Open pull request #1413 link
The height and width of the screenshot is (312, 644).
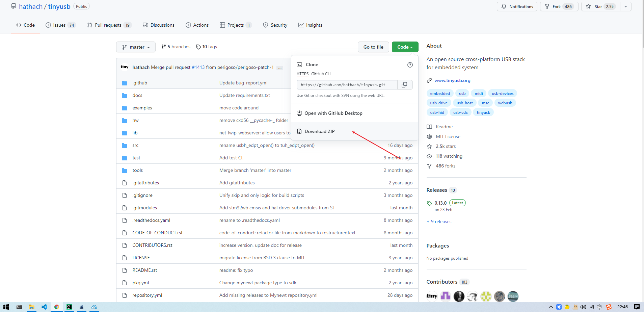click(198, 67)
